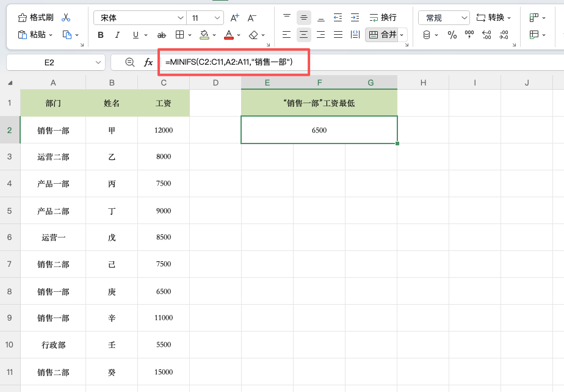Open the font settings dialog launcher
Viewport: 564px width, 392px height.
pyautogui.click(x=268, y=45)
